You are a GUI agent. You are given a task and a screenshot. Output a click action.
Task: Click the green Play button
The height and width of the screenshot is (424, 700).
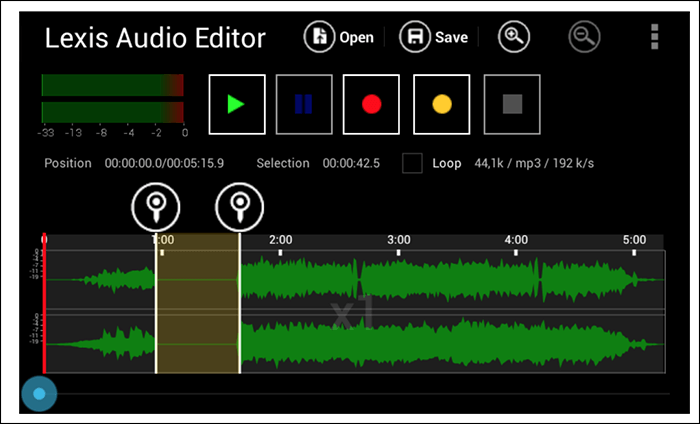pos(237,104)
